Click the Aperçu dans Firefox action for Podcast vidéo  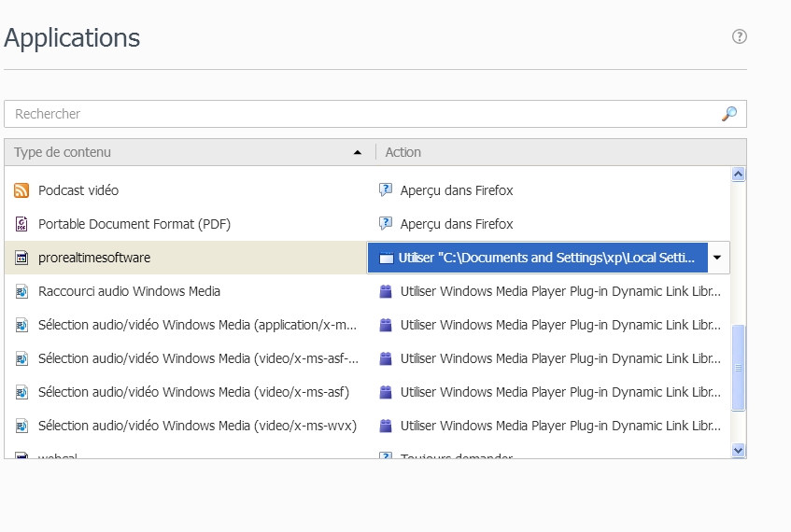coord(457,190)
